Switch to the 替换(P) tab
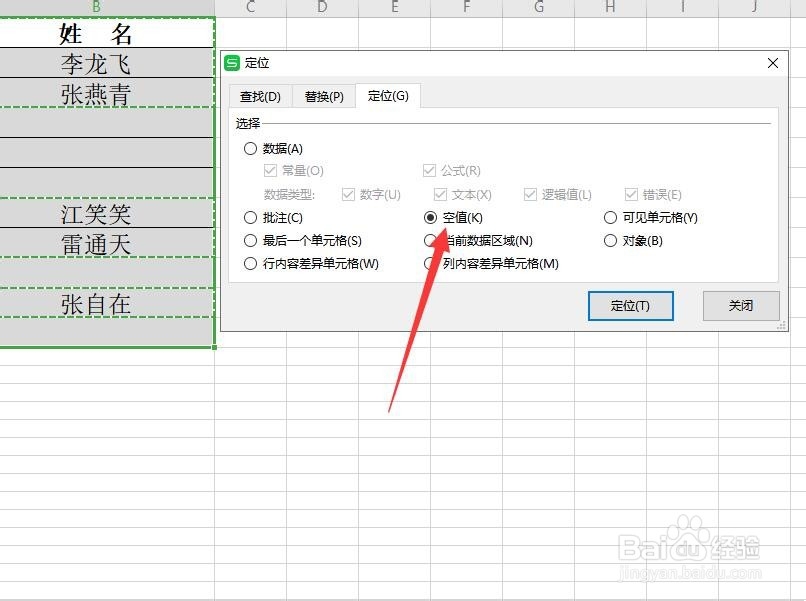The width and height of the screenshot is (806, 601). click(323, 96)
